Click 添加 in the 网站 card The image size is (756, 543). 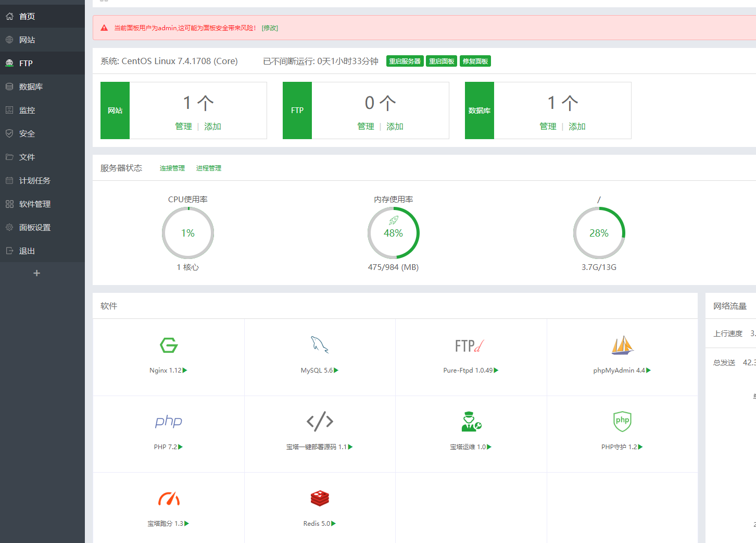[x=212, y=127]
